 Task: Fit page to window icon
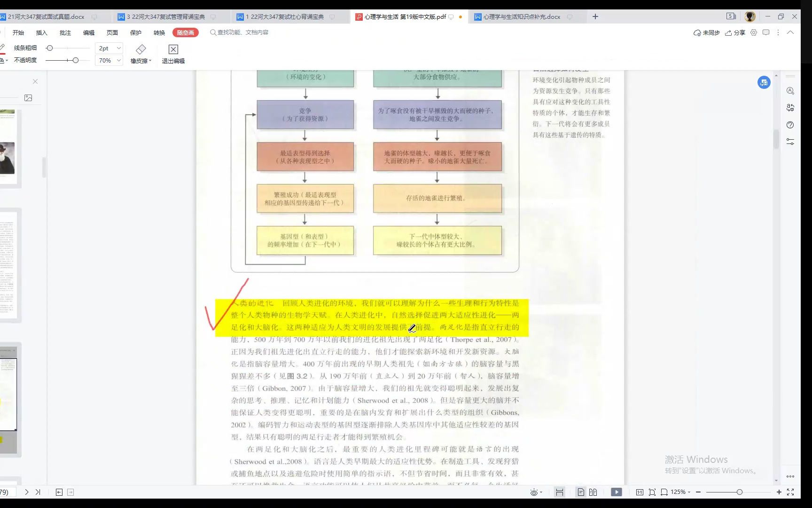tap(652, 492)
